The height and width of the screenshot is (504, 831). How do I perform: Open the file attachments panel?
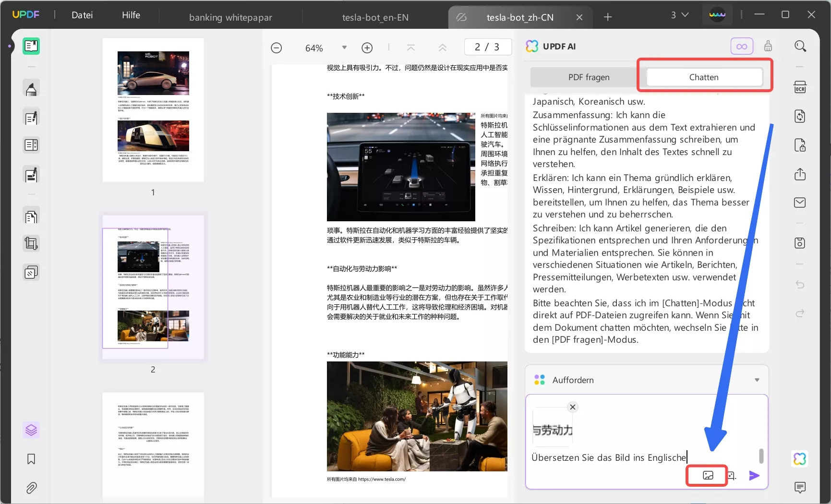point(31,488)
